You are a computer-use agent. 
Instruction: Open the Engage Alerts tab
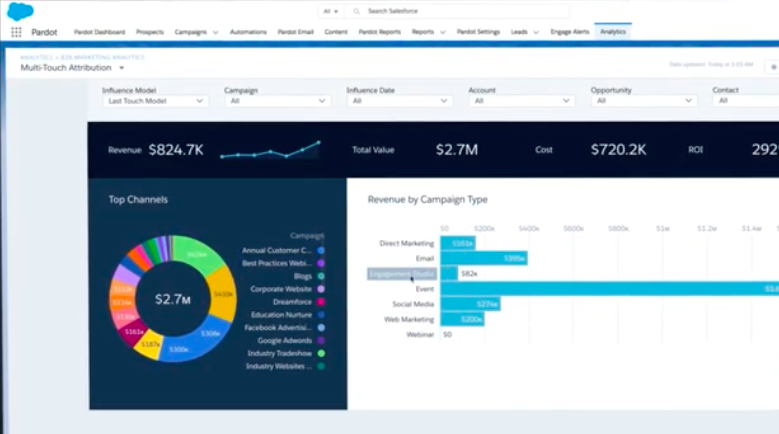(570, 32)
